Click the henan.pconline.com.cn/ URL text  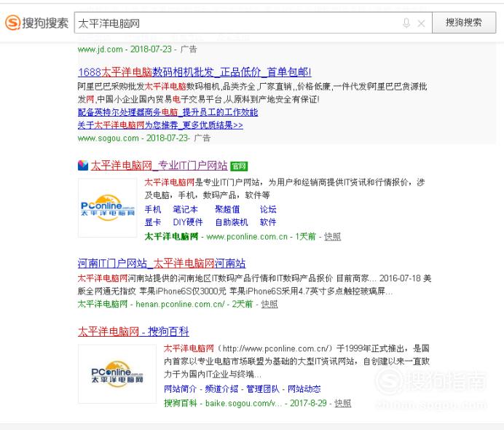180,304
